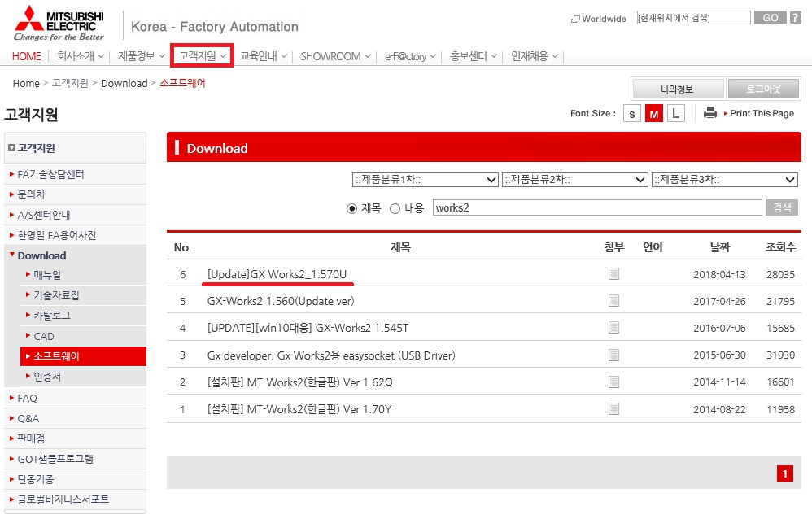Click the works2 search text field
This screenshot has height=519, width=812.
click(x=597, y=207)
